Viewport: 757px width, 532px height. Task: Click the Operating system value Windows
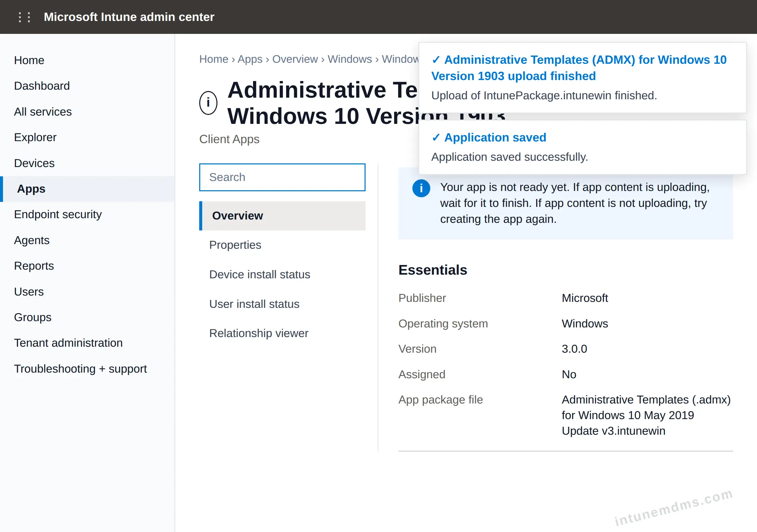click(585, 323)
